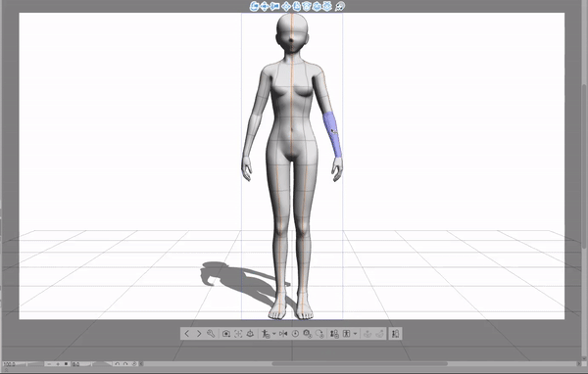This screenshot has height=374, width=588.
Task: Select the previous 3D object arrow
Action: (187, 334)
